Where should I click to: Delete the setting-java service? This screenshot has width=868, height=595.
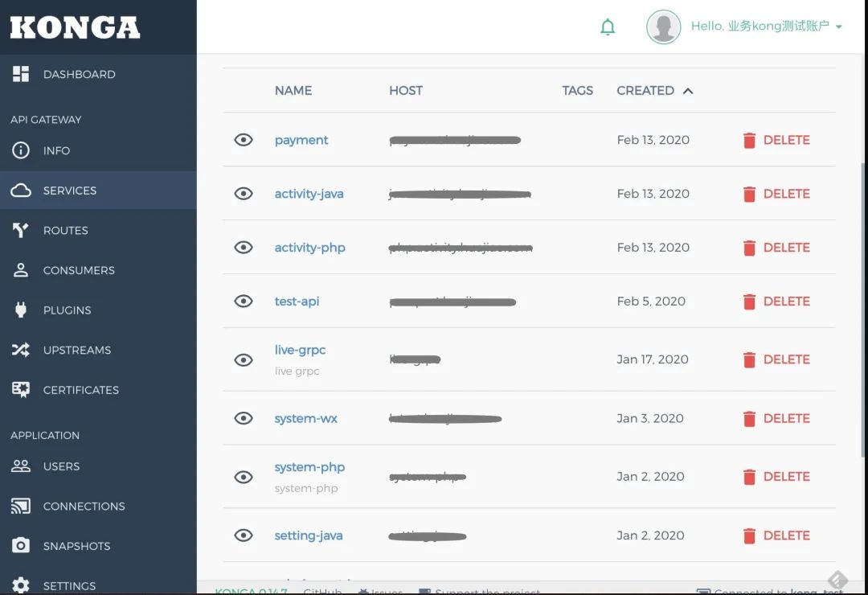coord(776,535)
